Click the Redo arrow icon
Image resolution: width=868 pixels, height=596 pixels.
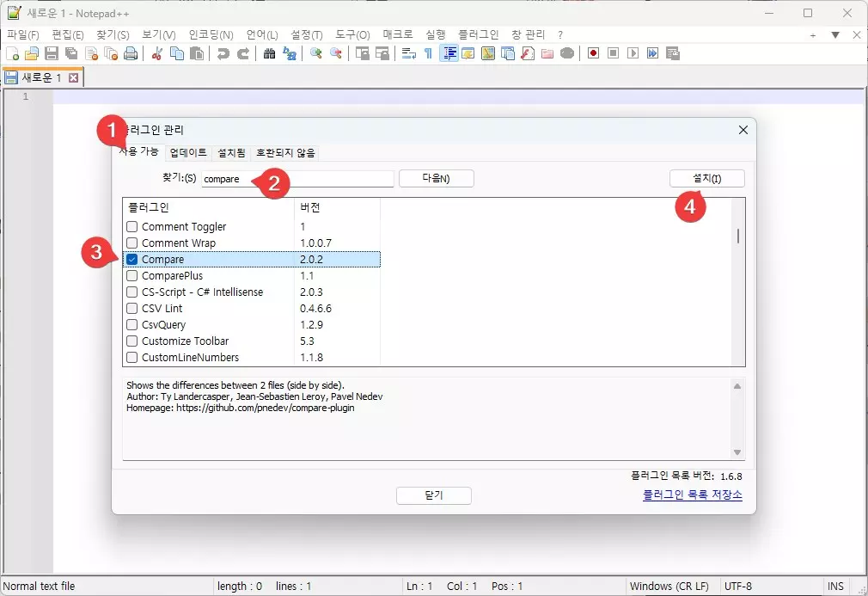[x=242, y=53]
